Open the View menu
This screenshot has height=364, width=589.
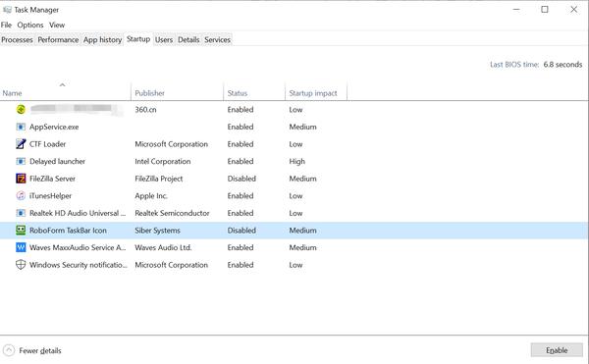coord(57,25)
